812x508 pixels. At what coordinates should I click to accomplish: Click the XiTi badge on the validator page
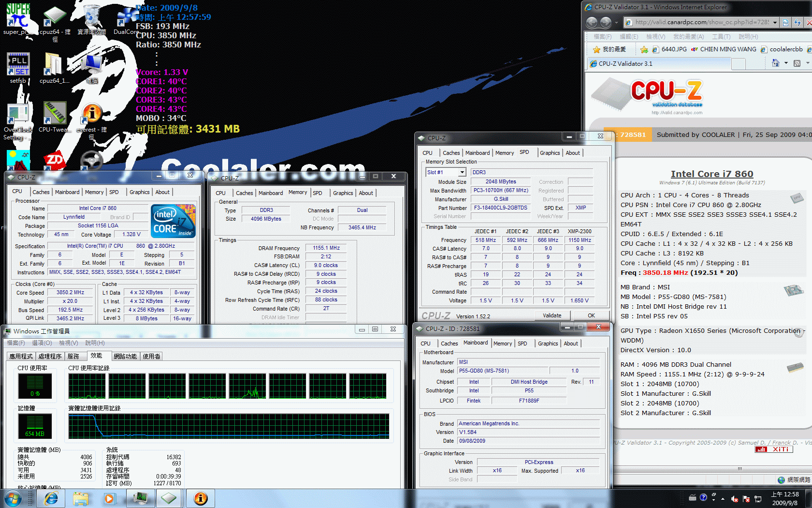point(774,449)
